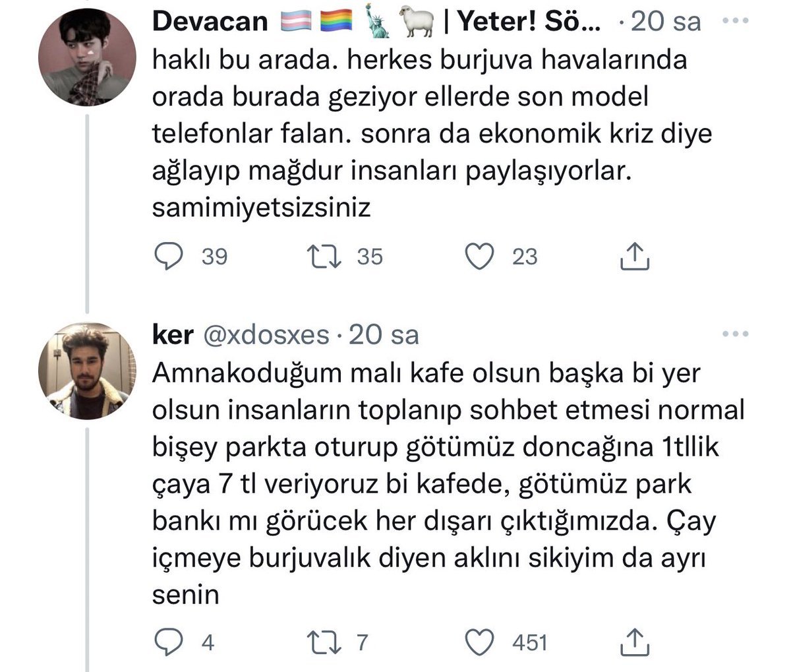View the 451 likes count on ker's tweet
791x672 pixels.
click(529, 642)
